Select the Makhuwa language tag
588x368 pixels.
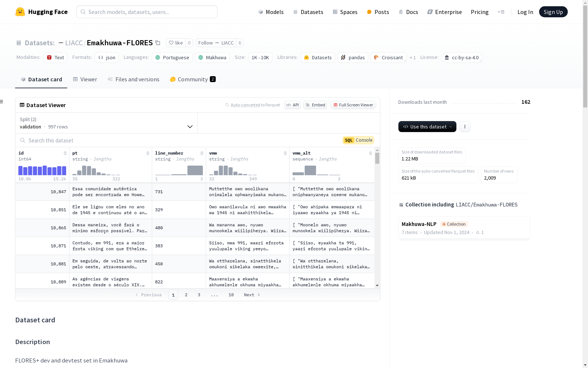pyautogui.click(x=212, y=57)
